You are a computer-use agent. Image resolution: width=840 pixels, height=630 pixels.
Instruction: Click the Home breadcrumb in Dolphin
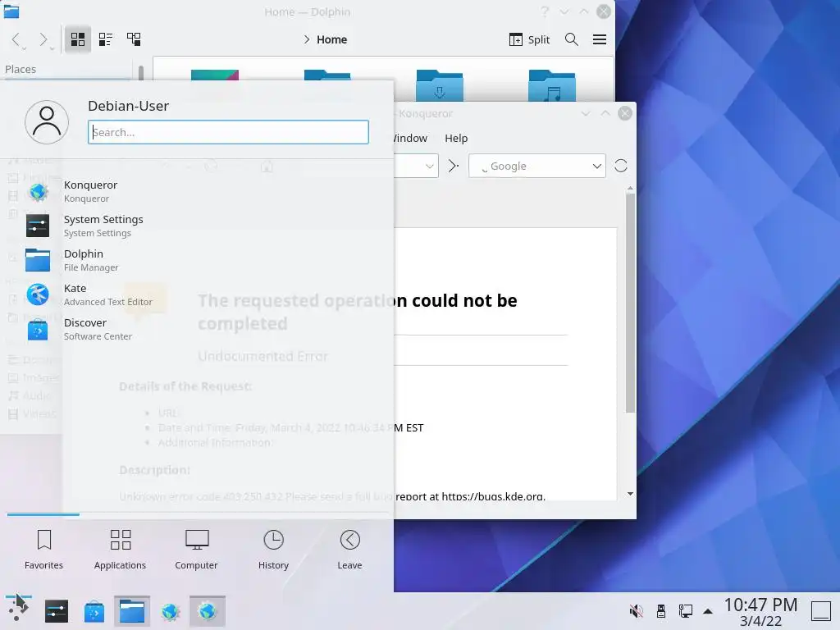(331, 39)
